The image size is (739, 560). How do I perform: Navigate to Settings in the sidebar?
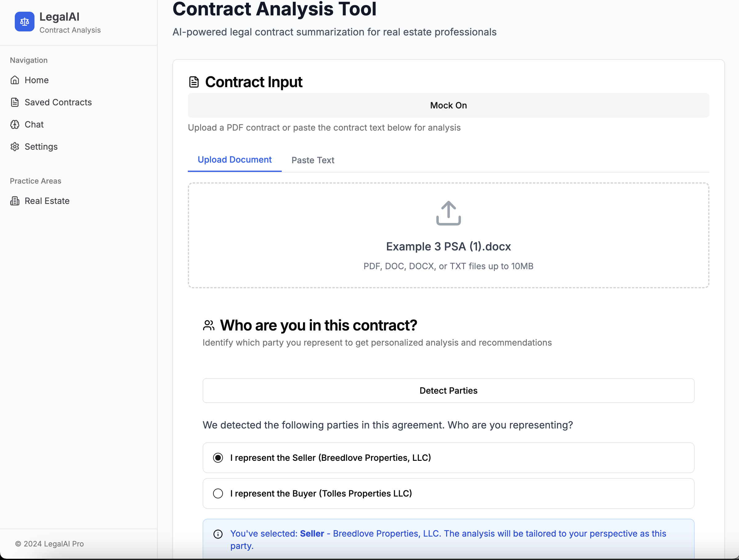41,147
